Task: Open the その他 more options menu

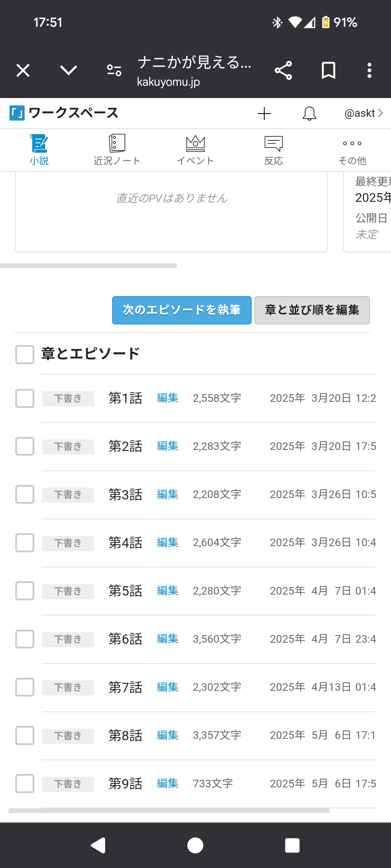Action: (352, 150)
